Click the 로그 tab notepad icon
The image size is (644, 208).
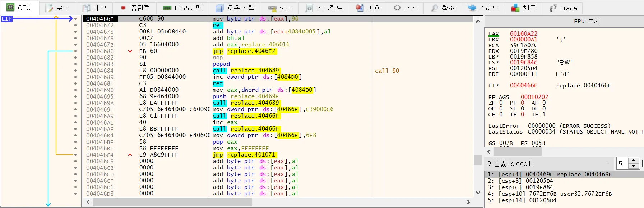coord(49,8)
